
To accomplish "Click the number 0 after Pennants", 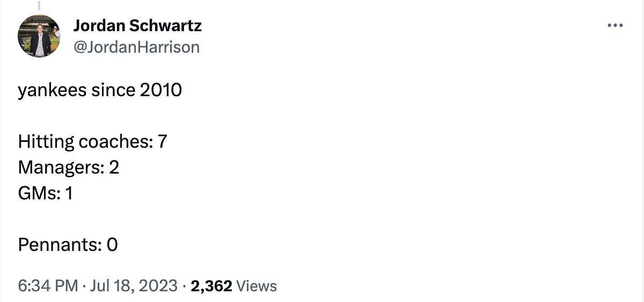I will click(112, 245).
